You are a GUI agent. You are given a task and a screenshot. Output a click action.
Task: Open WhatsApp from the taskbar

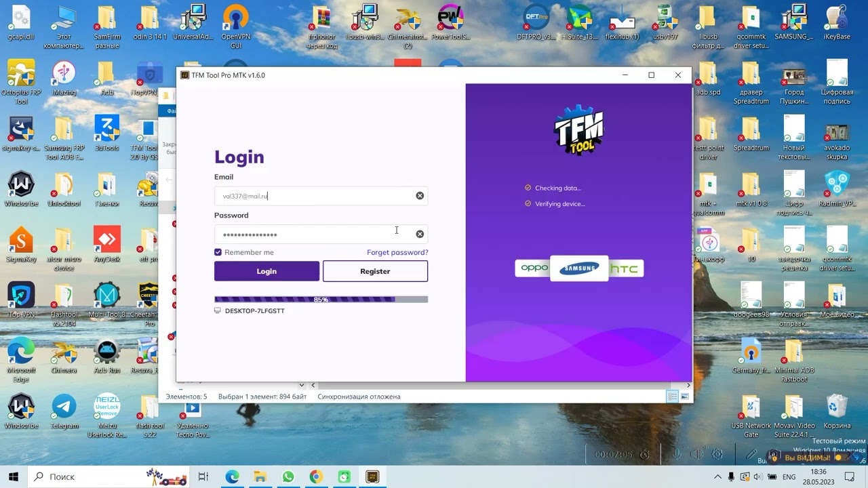coord(288,476)
